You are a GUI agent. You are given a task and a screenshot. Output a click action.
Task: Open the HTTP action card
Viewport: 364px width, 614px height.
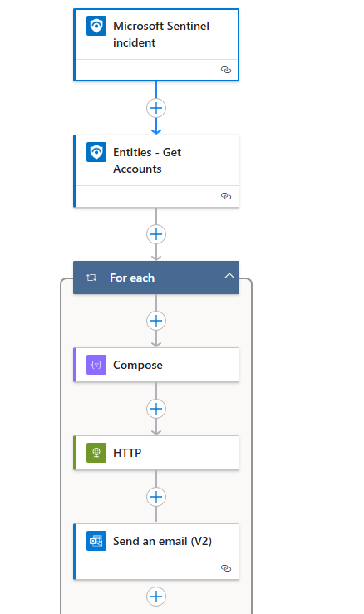156,453
